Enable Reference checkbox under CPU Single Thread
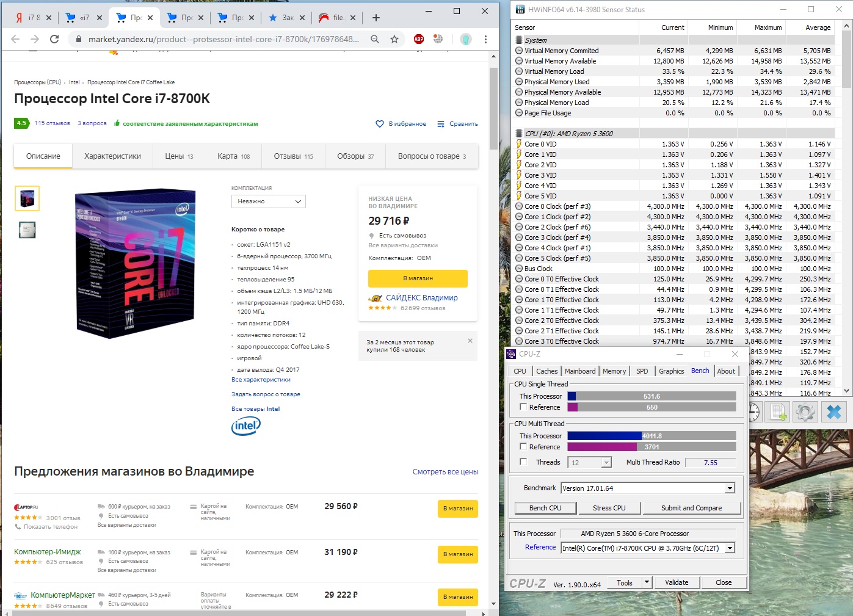Viewport: 853px width, 616px height. [x=523, y=407]
